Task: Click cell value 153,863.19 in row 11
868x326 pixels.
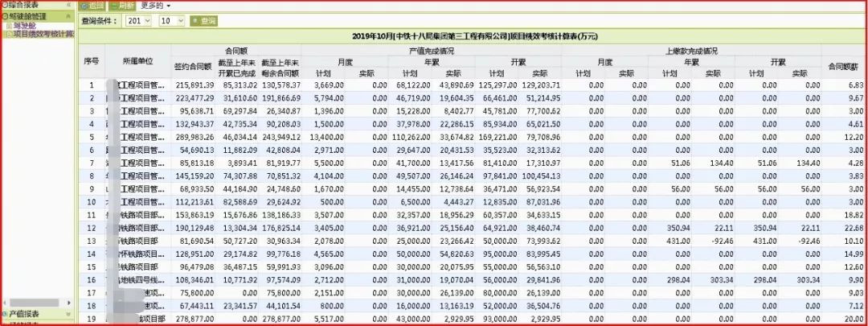Action: [x=194, y=215]
